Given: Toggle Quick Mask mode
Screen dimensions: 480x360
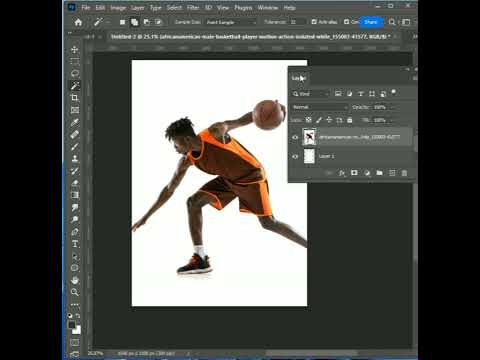Looking at the screenshot, I should [x=75, y=342].
